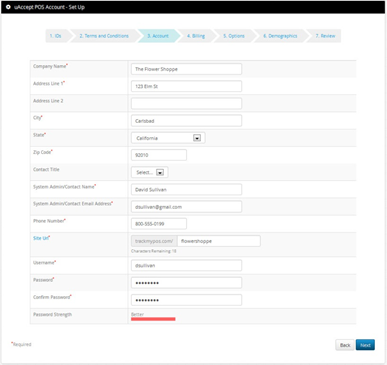Open the State dropdown showing California
This screenshot has height=365, width=387.
coord(168,138)
